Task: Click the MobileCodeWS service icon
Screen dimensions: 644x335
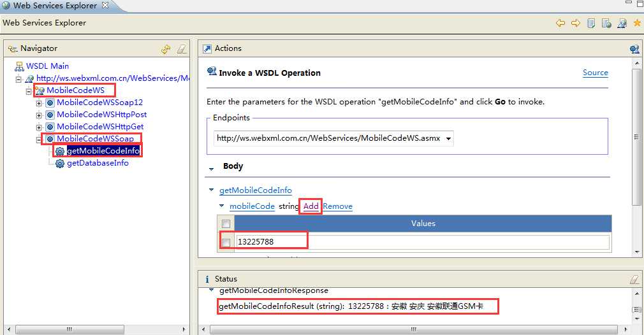Action: pos(40,90)
